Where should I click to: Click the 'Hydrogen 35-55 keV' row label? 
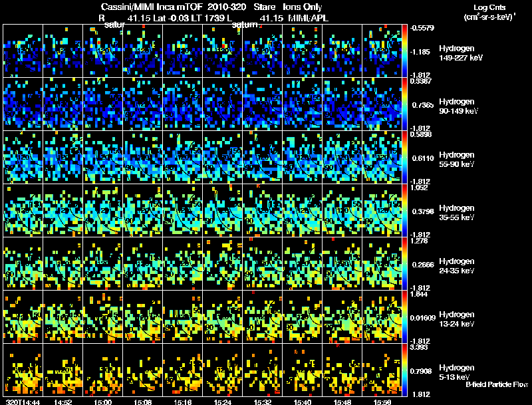coord(457,213)
